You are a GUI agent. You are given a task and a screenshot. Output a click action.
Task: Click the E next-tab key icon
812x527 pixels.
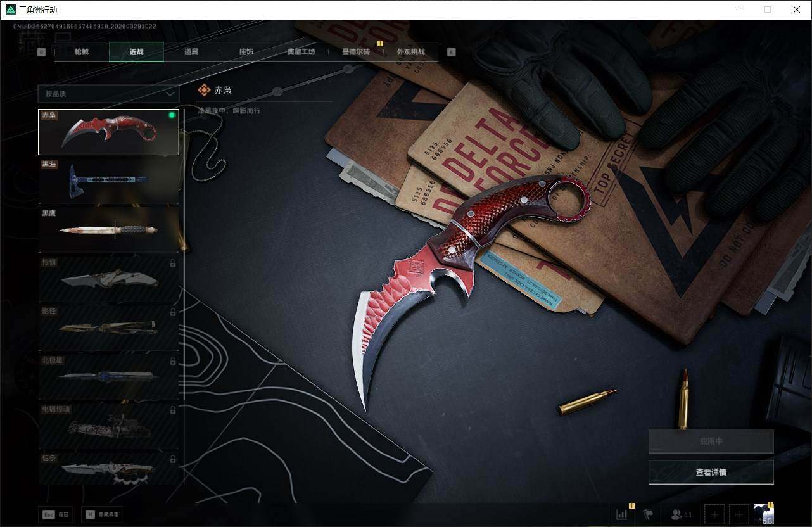tap(452, 53)
